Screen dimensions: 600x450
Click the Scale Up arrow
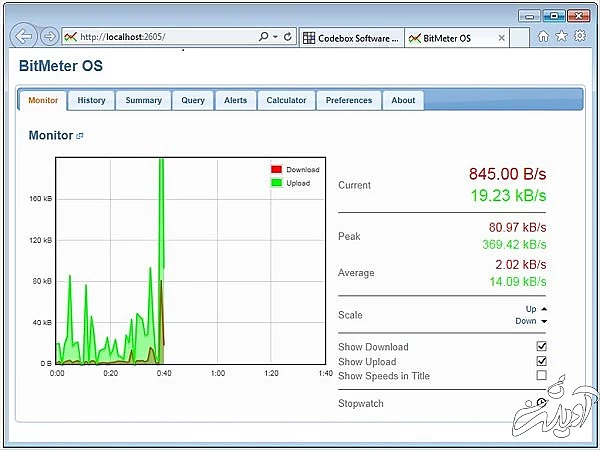click(543, 309)
